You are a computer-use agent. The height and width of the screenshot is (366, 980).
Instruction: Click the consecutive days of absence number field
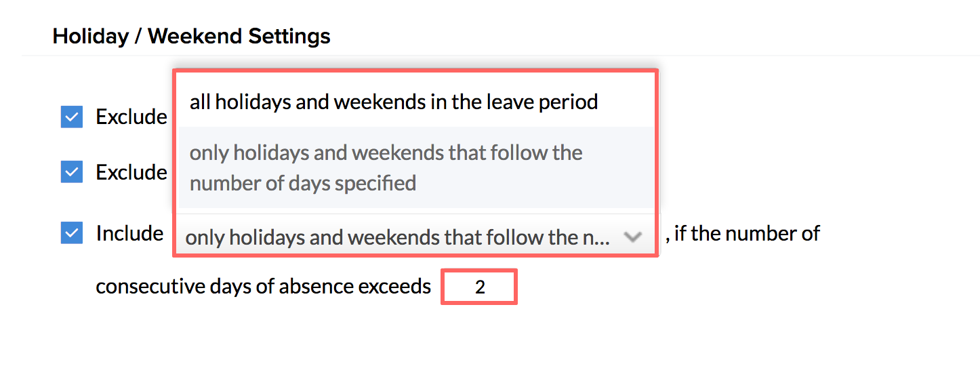click(480, 287)
